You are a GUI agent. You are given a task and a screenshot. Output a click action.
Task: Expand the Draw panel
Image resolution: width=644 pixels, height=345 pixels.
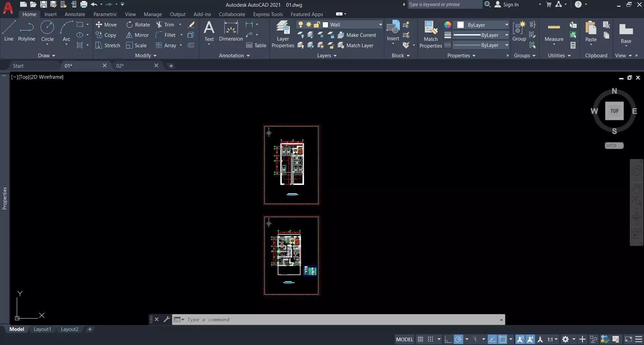[46, 55]
